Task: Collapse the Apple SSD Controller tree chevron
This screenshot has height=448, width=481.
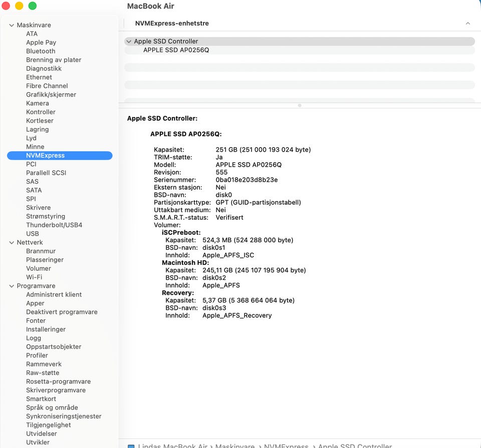Action: [129, 42]
